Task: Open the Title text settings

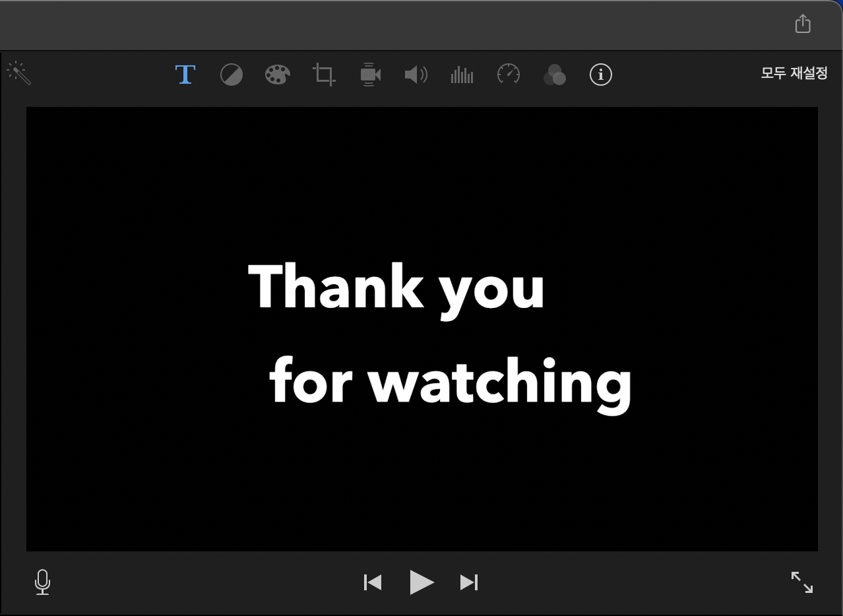Action: 185,75
